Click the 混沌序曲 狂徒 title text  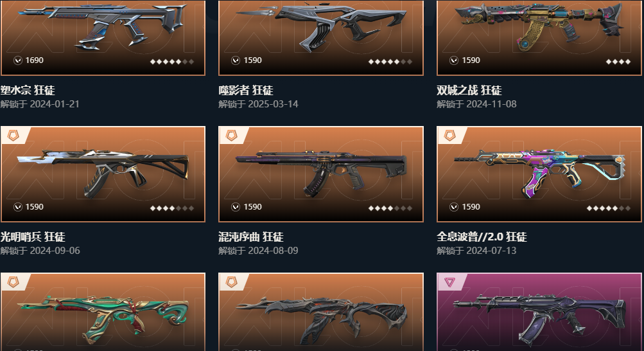[251, 237]
